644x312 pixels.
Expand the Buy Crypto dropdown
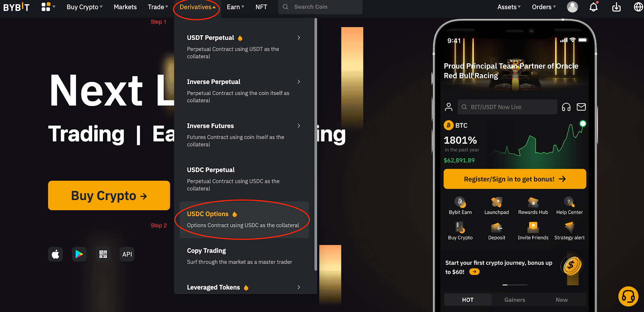[85, 7]
